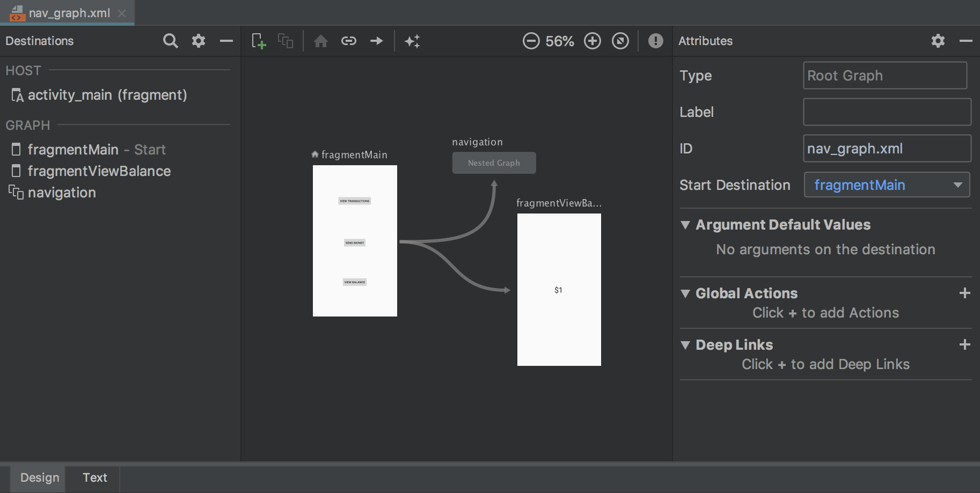The image size is (980, 493).
Task: Click the action arrow toolbar icon
Action: tap(377, 41)
